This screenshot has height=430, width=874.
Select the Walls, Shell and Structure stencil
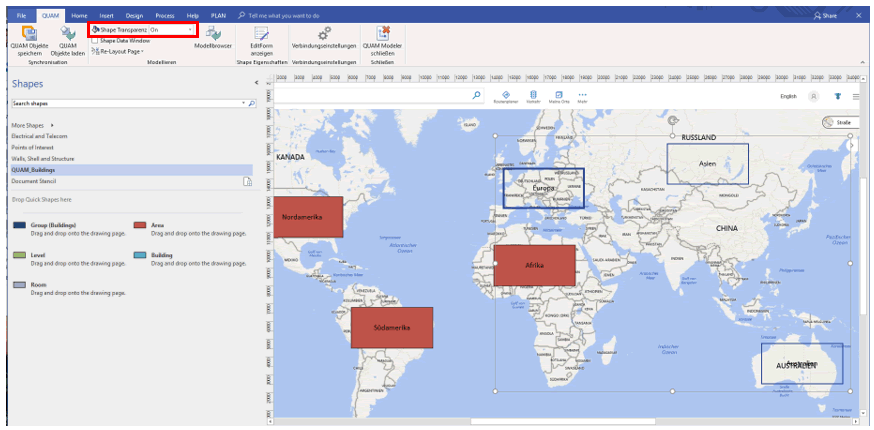(x=42, y=158)
